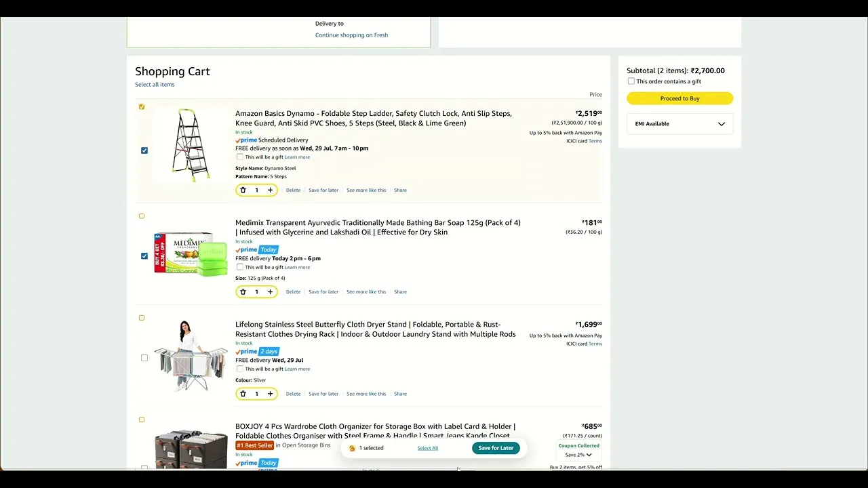Save the Lifelong dryer stand for later
This screenshot has width=868, height=488.
pos(323,394)
